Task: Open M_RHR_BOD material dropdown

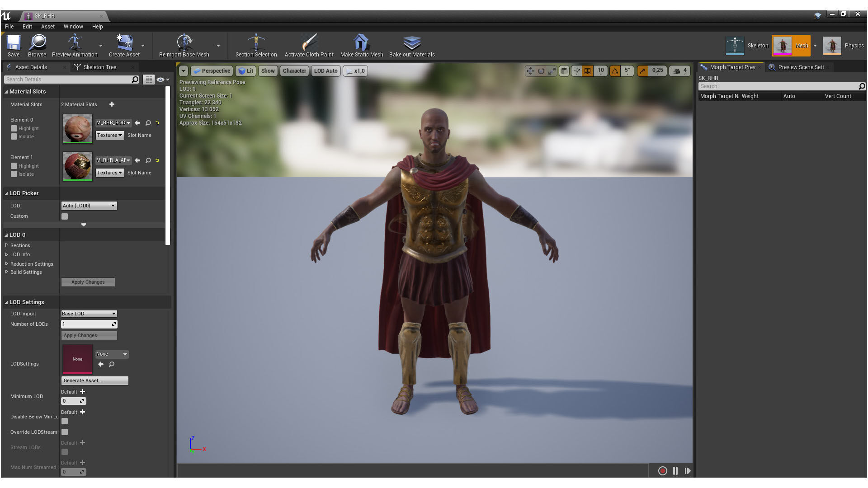Action: [113, 123]
